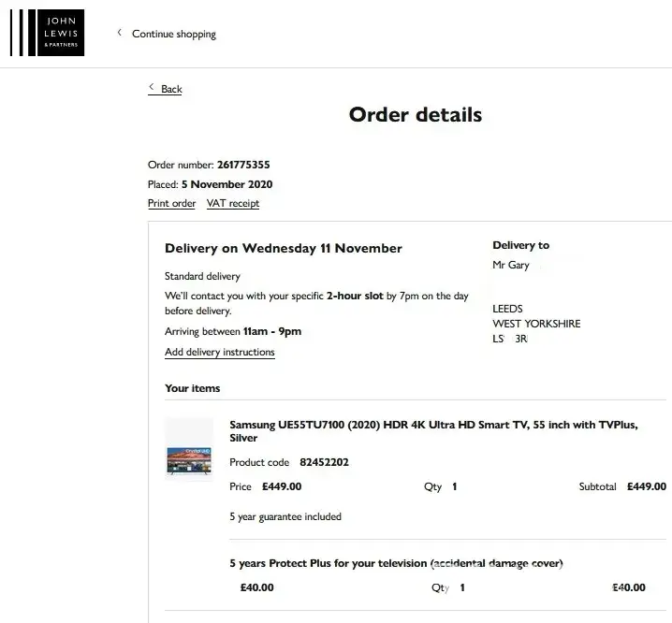This screenshot has height=623, width=672.
Task: Click the Samsung TV product thumbnail
Action: [x=188, y=450]
